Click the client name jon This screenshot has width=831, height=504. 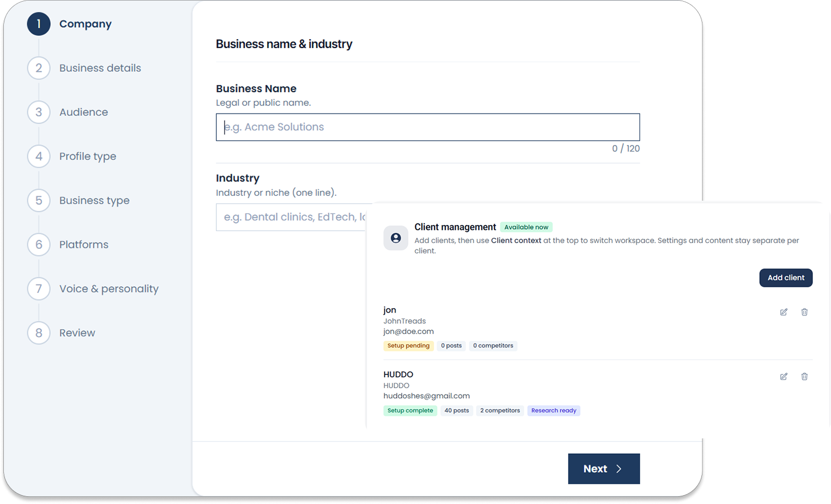[390, 310]
